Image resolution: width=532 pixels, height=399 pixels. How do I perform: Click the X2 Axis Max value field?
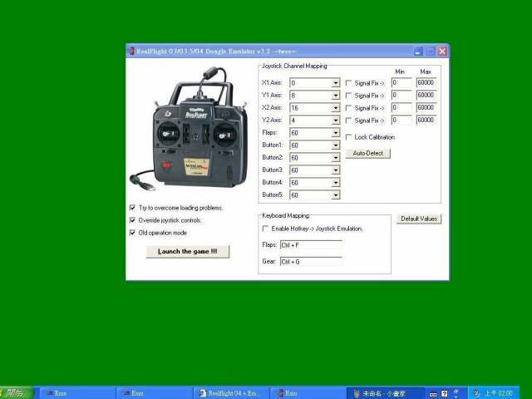426,107
